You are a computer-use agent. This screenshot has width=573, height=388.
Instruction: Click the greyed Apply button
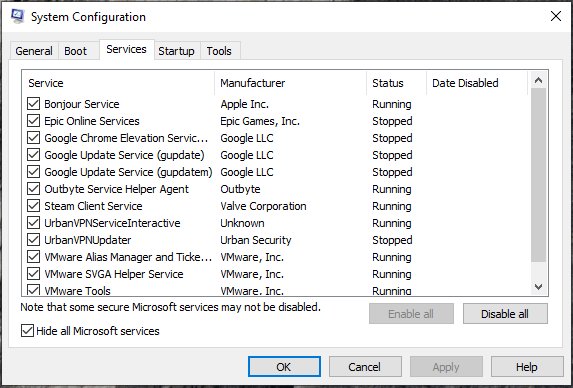pos(446,366)
